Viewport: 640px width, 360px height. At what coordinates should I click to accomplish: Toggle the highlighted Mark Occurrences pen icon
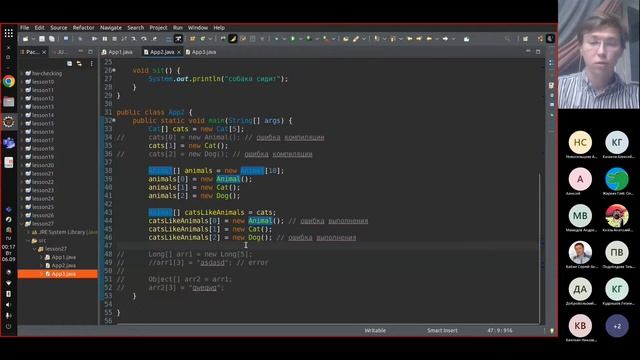(x=233, y=39)
